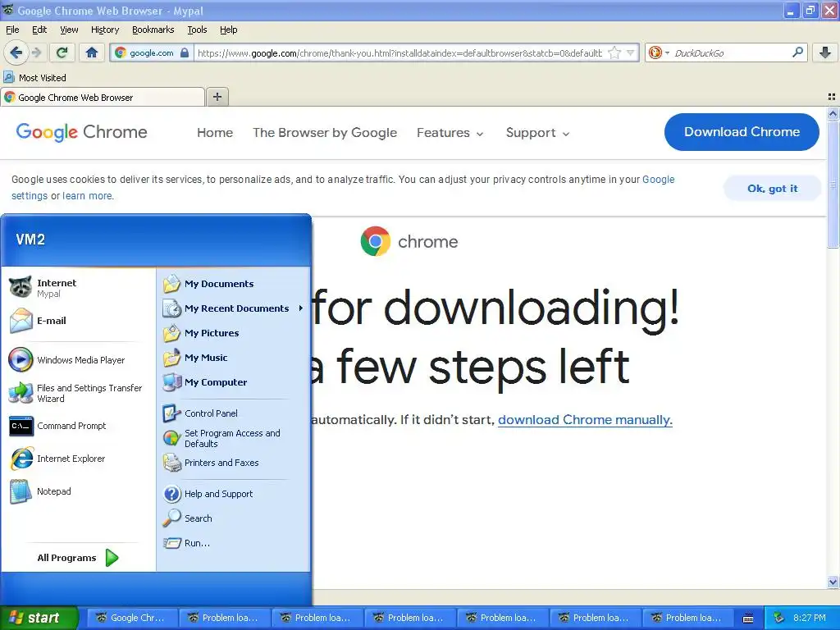Click the list all tabs icon
The image size is (840, 630).
pyautogui.click(x=832, y=97)
